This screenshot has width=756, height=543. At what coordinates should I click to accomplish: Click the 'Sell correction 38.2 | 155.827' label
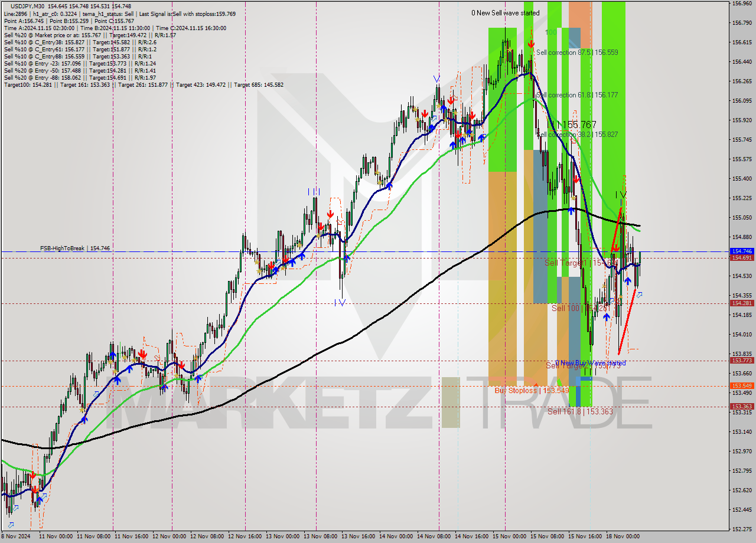click(577, 135)
